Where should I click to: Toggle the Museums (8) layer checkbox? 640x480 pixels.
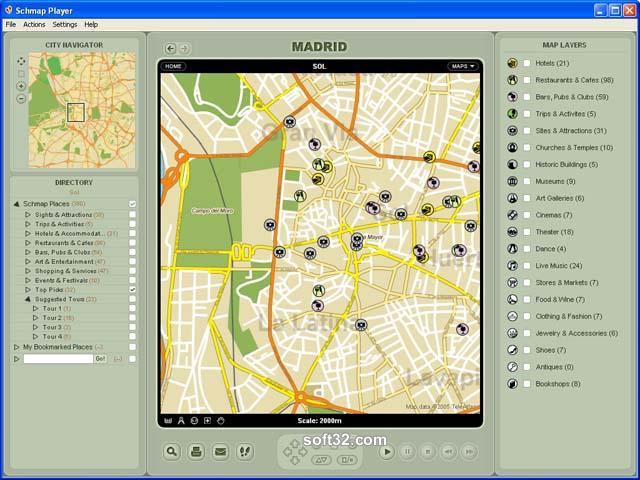[x=527, y=181]
